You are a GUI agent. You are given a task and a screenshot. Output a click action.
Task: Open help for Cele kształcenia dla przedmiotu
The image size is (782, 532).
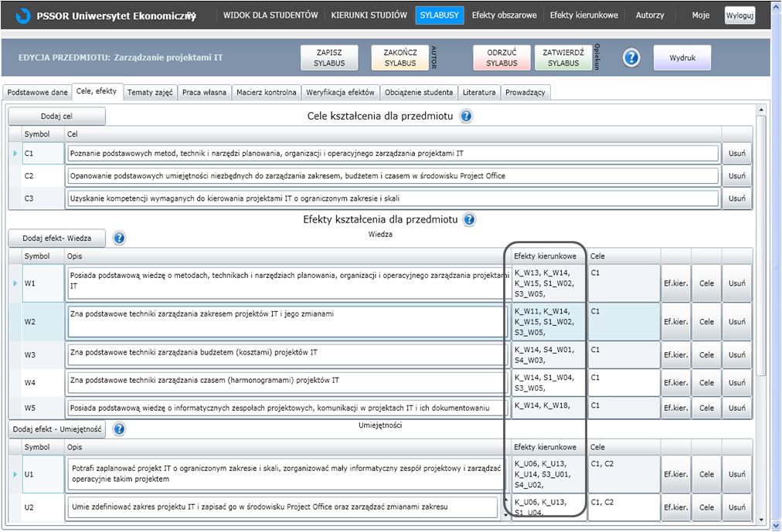point(466,116)
